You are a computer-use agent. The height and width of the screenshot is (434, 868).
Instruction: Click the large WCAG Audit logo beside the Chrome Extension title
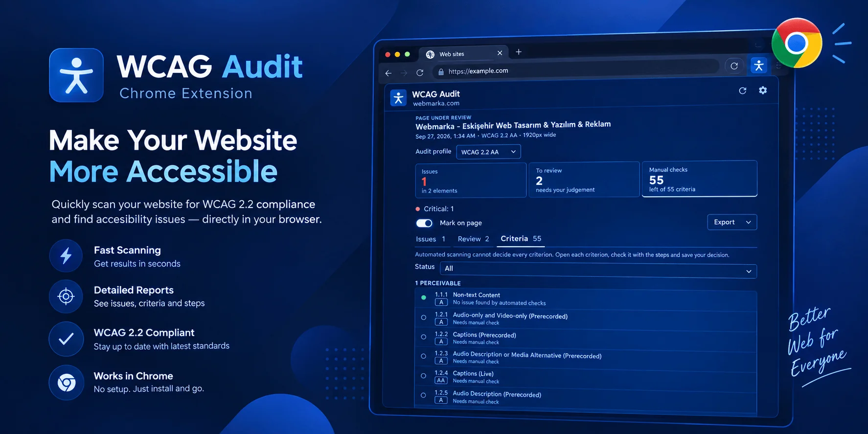76,75
